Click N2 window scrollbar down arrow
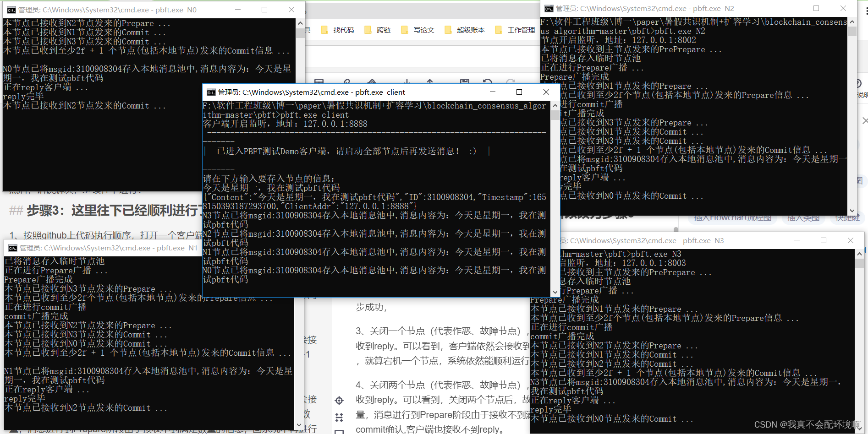Viewport: 868px width, 434px height. click(852, 211)
